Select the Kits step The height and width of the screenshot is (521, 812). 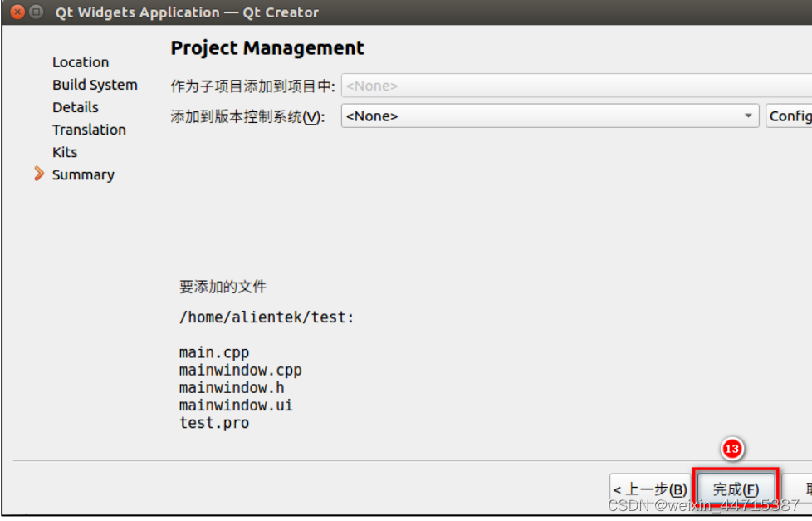point(64,152)
